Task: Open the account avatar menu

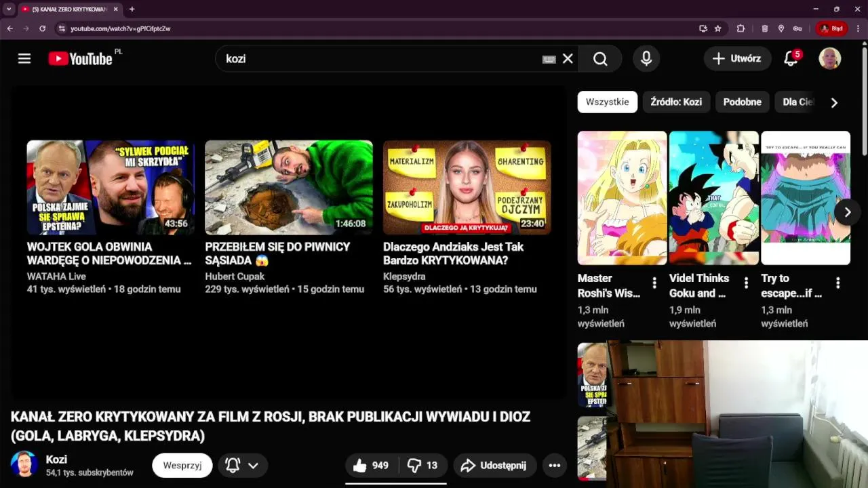Action: click(830, 59)
